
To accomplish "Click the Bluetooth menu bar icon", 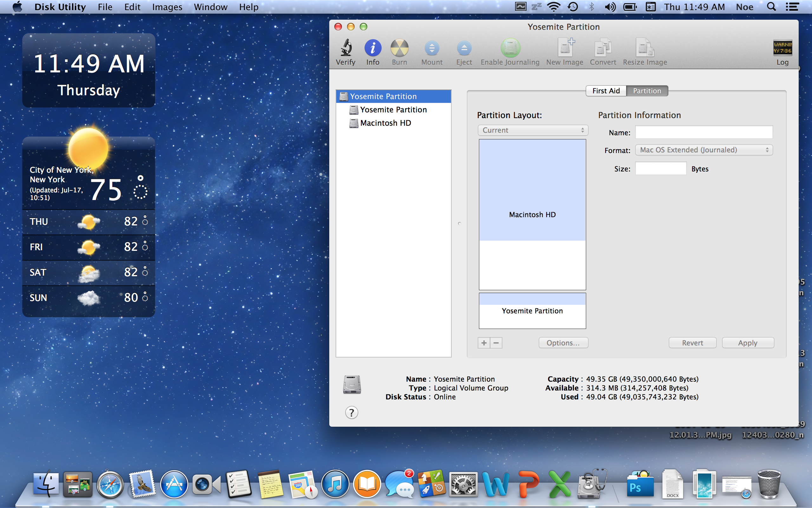I will (591, 7).
